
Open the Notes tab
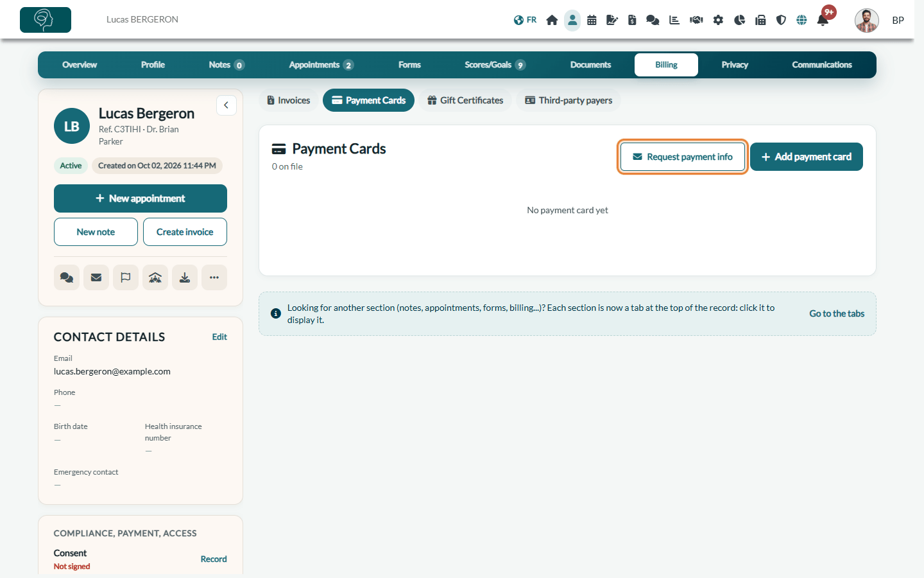(x=227, y=65)
